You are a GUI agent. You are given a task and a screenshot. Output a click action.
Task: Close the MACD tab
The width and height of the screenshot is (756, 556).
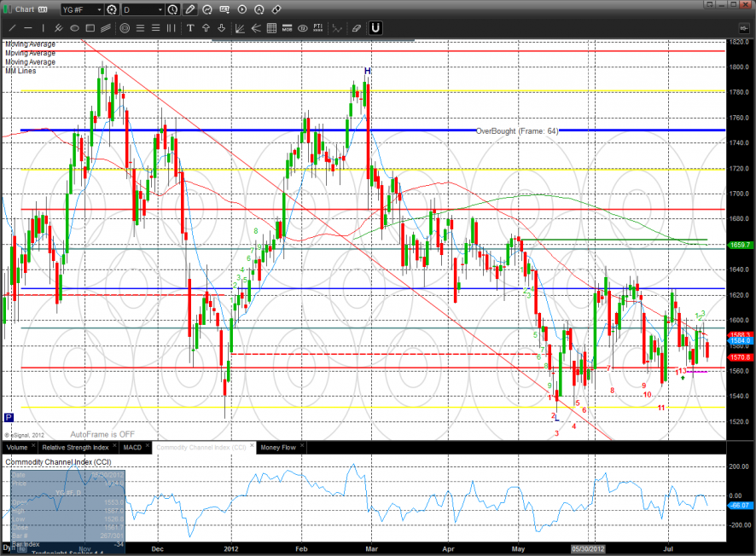pyautogui.click(x=148, y=446)
